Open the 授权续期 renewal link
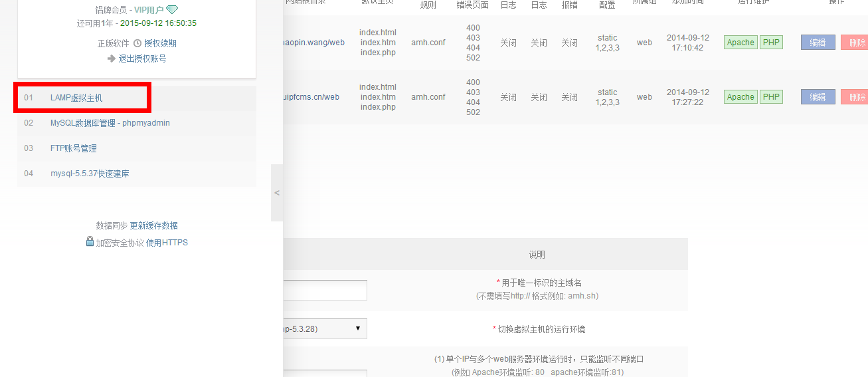 (x=160, y=43)
